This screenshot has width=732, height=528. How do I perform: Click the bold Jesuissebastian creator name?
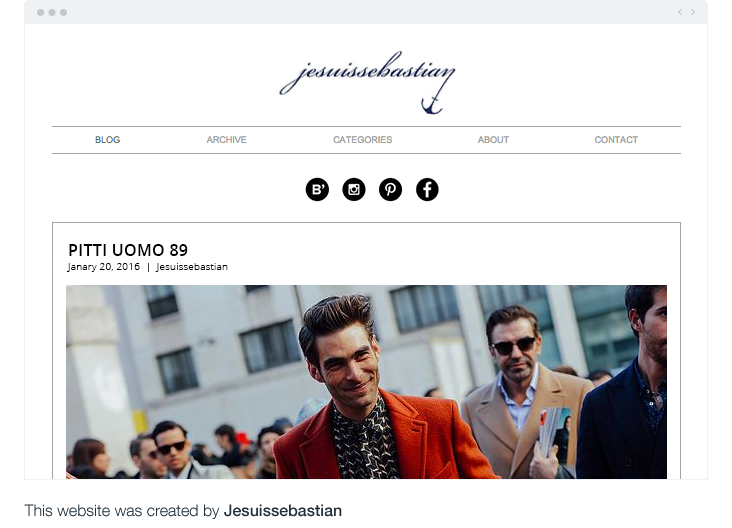283,511
